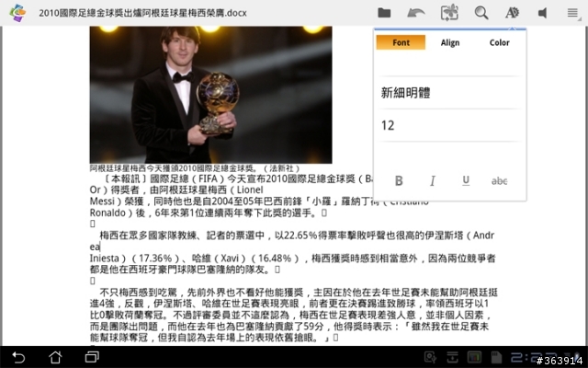Click the photo caption 阿根廷球星梅西今天獲頒
This screenshot has height=368, width=588.
pyautogui.click(x=194, y=168)
